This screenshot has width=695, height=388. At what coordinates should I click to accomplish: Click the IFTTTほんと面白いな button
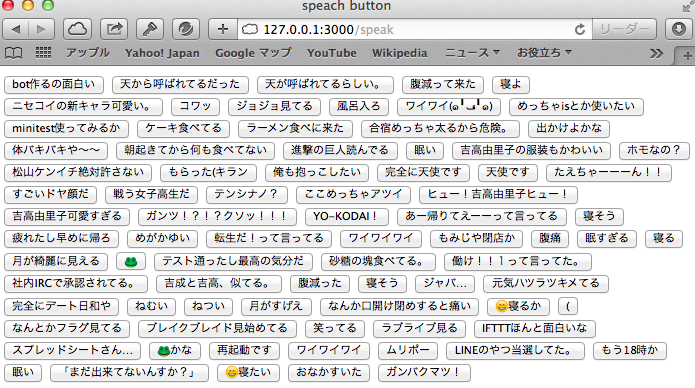pos(535,329)
